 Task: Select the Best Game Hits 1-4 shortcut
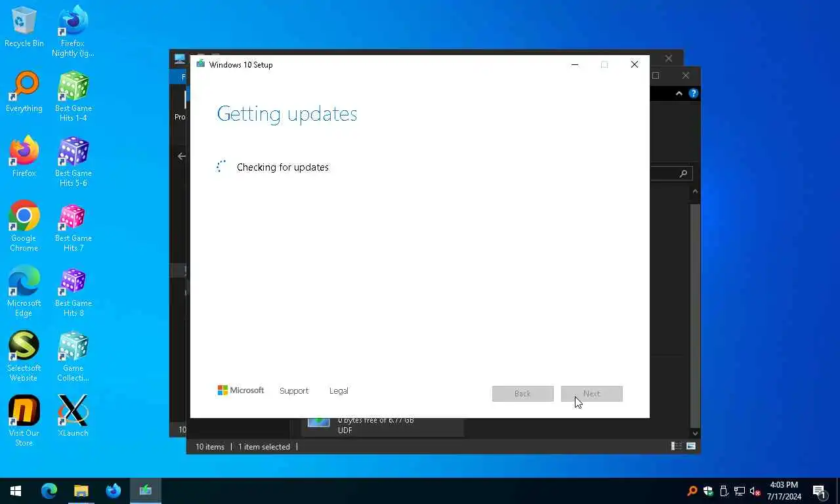pos(73,96)
